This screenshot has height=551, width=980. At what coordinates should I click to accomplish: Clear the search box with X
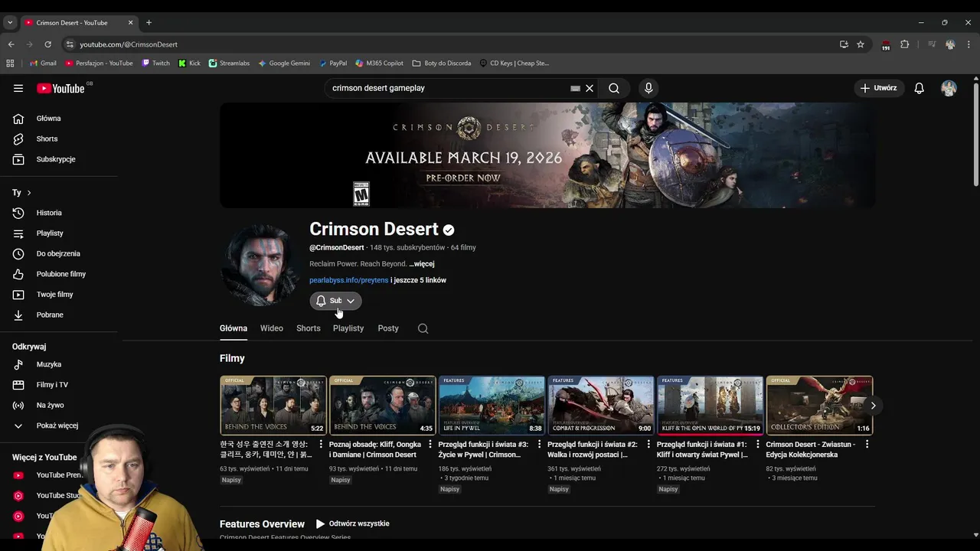pyautogui.click(x=590, y=88)
